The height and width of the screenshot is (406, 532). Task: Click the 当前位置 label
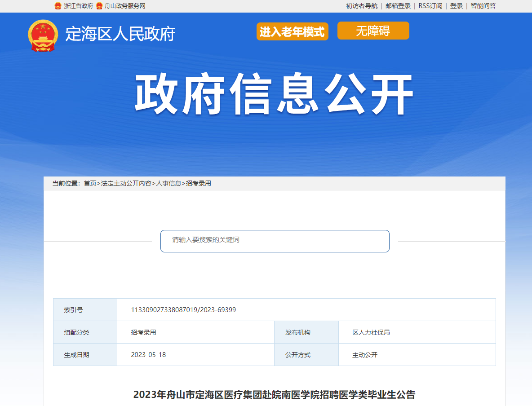point(66,183)
